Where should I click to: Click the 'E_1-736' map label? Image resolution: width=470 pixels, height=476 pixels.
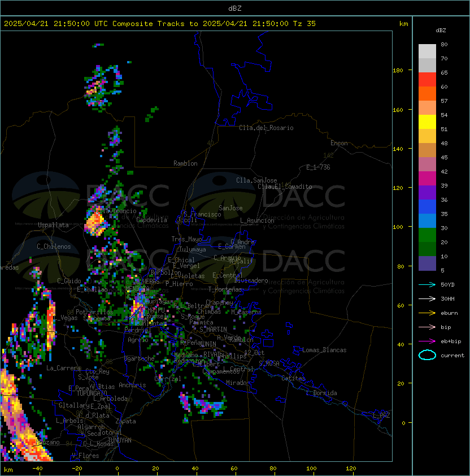coord(318,167)
